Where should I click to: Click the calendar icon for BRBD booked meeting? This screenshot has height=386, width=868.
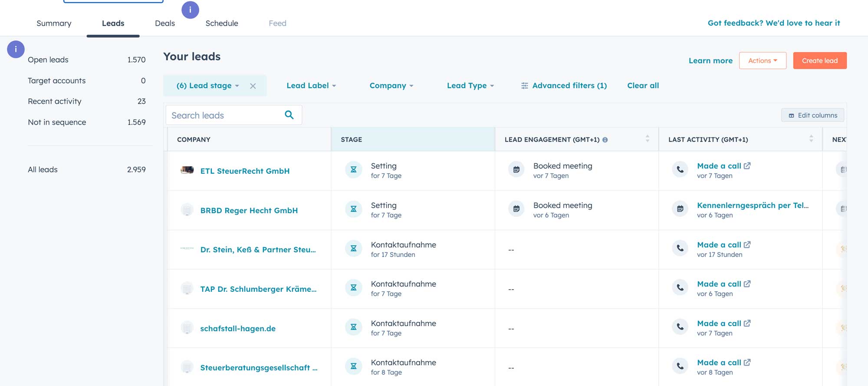tap(516, 209)
